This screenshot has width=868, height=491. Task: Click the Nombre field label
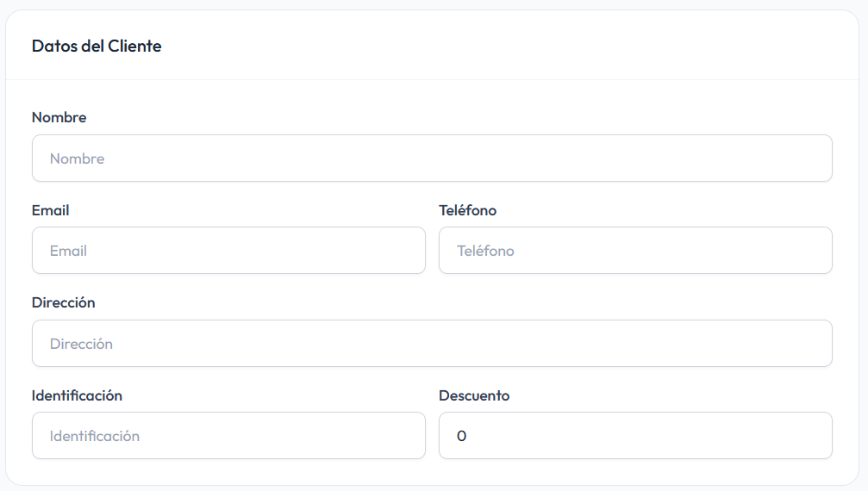click(x=59, y=117)
